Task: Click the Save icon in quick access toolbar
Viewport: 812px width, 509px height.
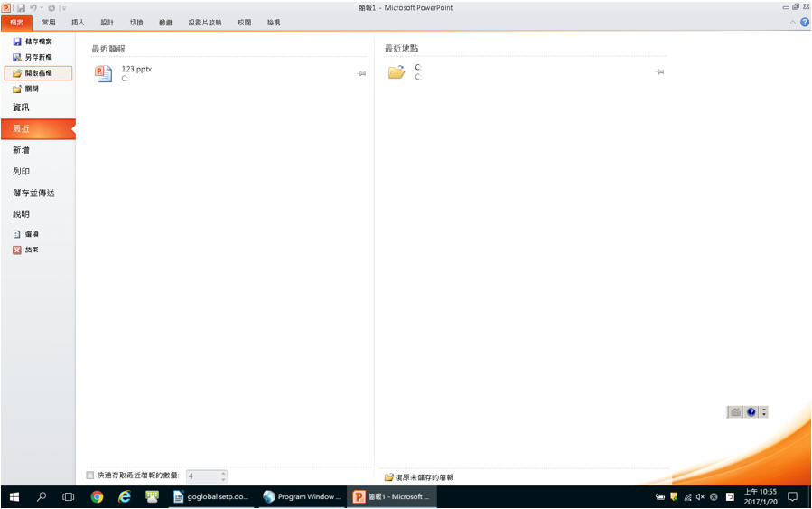Action: 20,7
